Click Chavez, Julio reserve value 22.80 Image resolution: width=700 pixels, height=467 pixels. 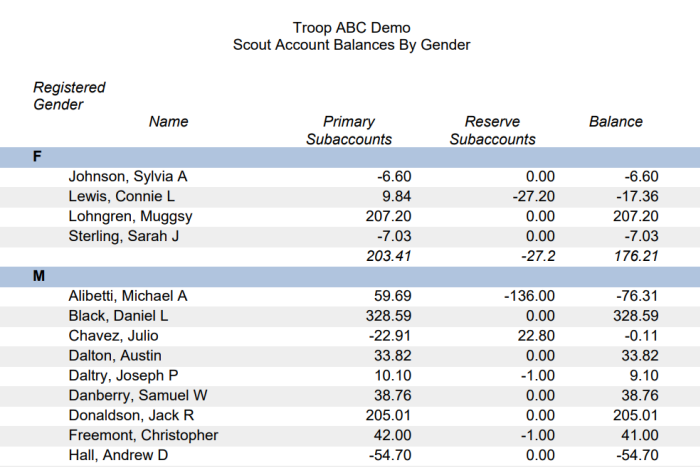(536, 336)
